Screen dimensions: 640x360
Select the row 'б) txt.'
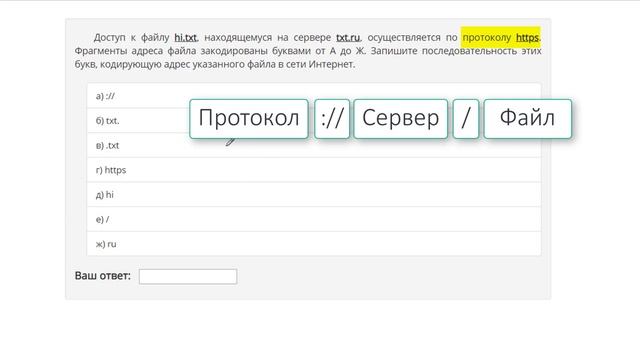314,120
